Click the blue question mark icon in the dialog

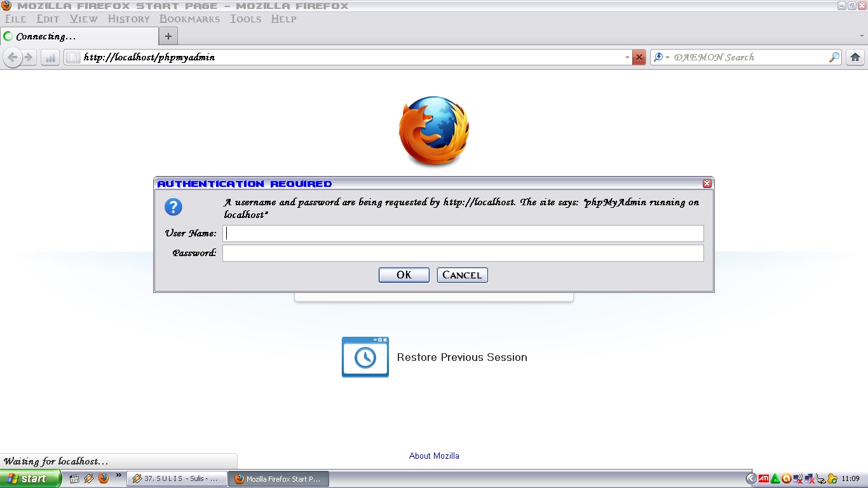[173, 207]
